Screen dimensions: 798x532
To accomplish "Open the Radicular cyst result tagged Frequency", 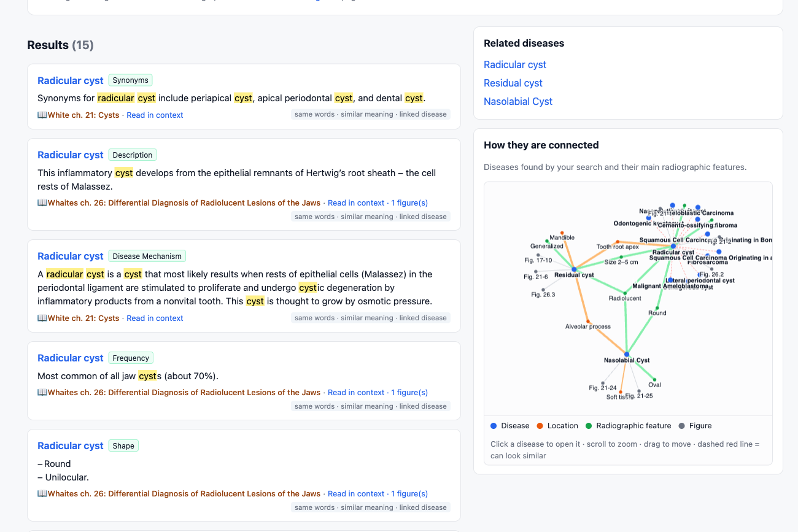I will (71, 358).
